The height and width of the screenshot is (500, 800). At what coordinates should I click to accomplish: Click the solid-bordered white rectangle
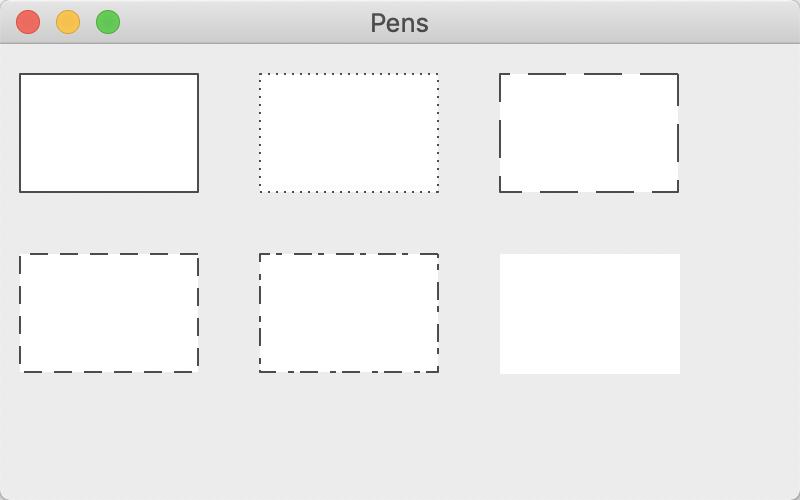[109, 133]
